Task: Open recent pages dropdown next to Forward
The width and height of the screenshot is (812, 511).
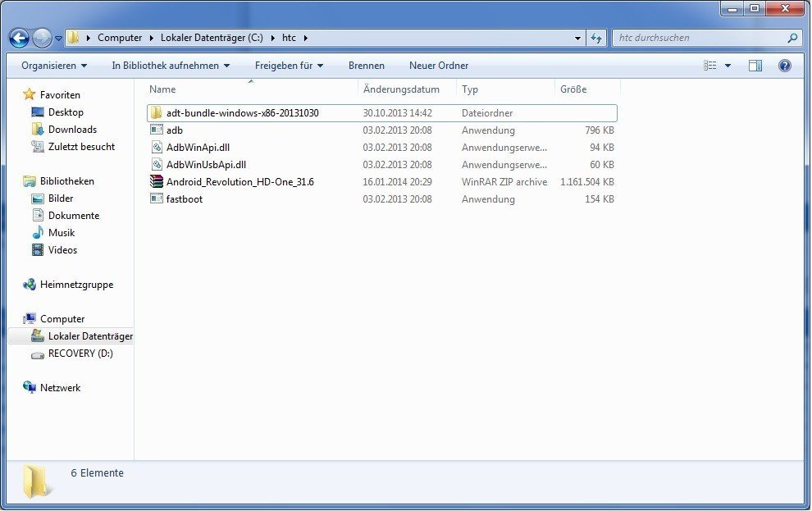Action: click(x=58, y=39)
